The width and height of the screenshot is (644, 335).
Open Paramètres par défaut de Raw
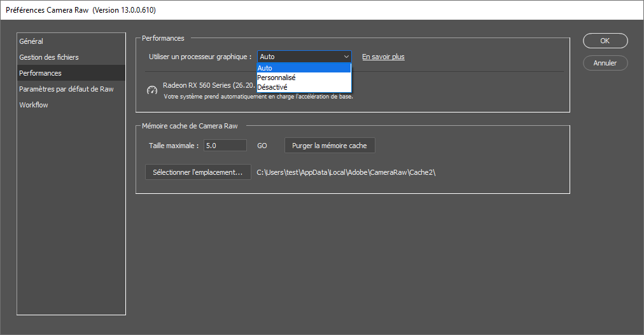tap(71, 89)
